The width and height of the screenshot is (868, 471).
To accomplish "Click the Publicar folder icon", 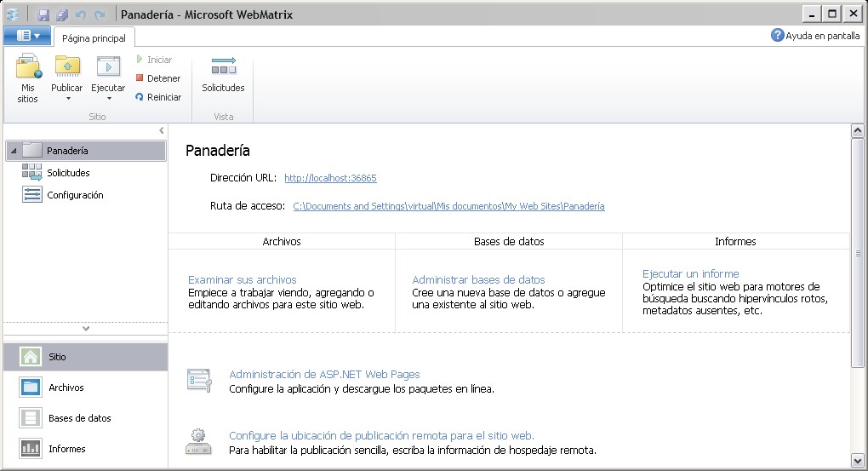I will click(x=67, y=66).
